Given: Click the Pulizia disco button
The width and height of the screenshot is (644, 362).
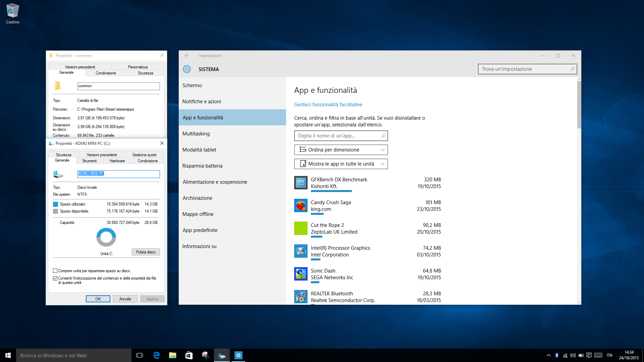Looking at the screenshot, I should tap(146, 252).
